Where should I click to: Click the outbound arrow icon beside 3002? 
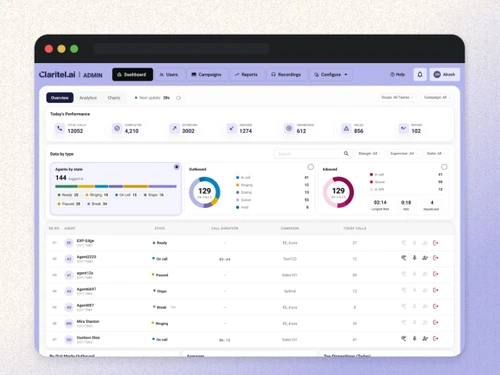174,128
